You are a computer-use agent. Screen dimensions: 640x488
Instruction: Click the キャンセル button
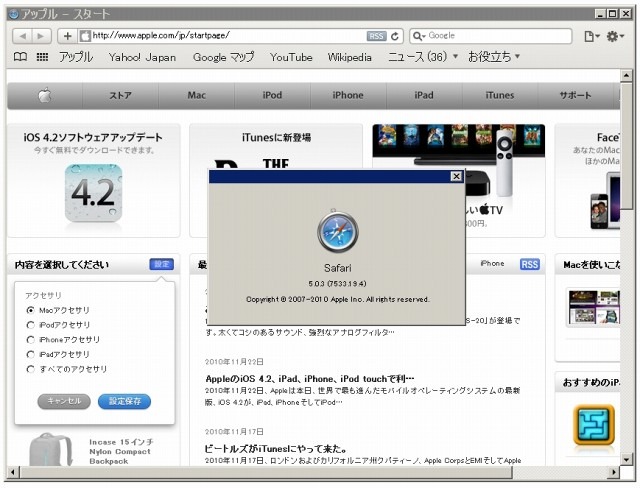click(64, 401)
